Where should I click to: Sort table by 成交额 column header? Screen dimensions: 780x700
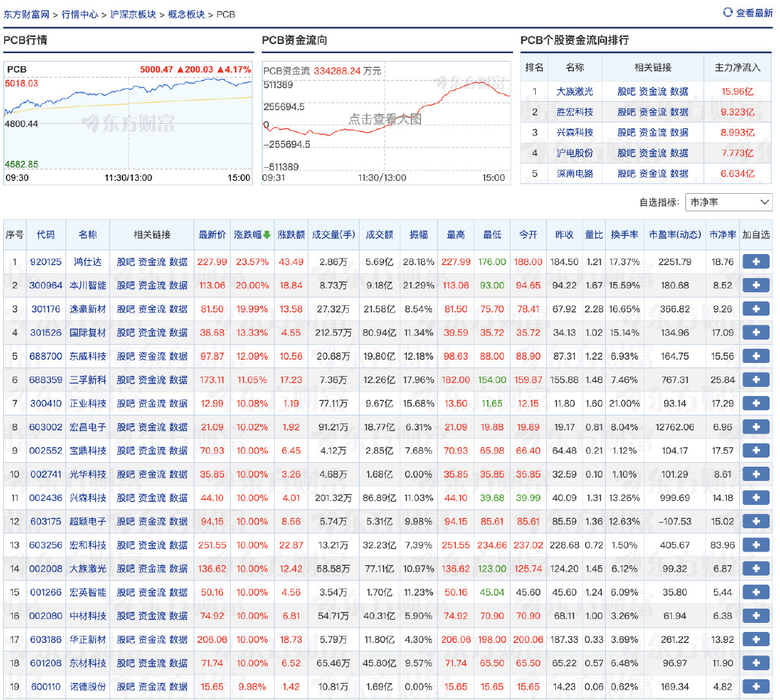click(379, 235)
